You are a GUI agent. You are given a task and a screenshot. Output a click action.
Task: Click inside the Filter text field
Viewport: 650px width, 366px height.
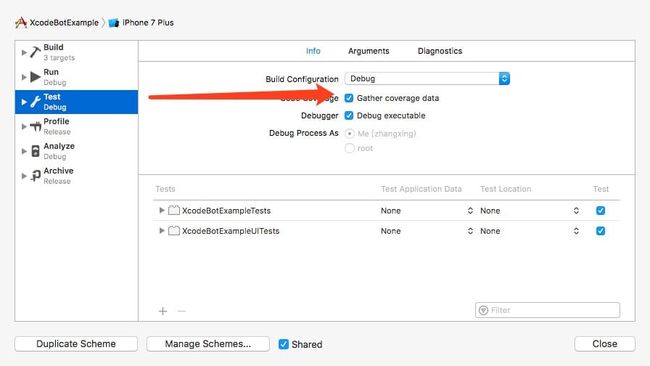(548, 310)
